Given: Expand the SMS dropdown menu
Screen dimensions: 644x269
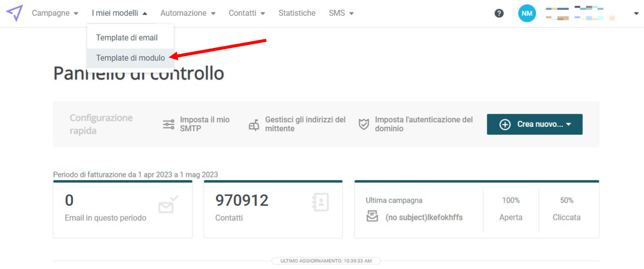Looking at the screenshot, I should [341, 13].
